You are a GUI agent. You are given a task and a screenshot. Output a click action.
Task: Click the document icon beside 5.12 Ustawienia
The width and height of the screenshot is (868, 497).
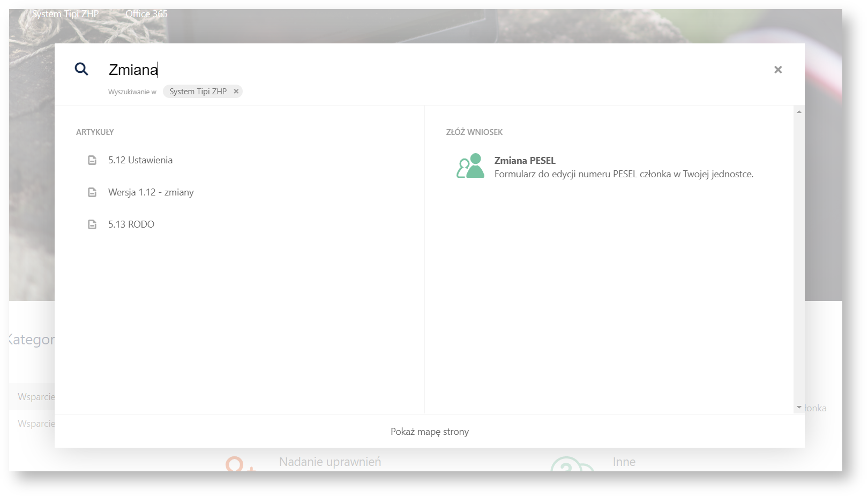tap(92, 160)
